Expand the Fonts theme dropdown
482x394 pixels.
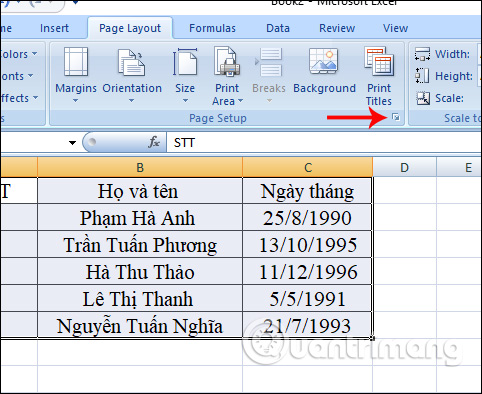point(30,76)
